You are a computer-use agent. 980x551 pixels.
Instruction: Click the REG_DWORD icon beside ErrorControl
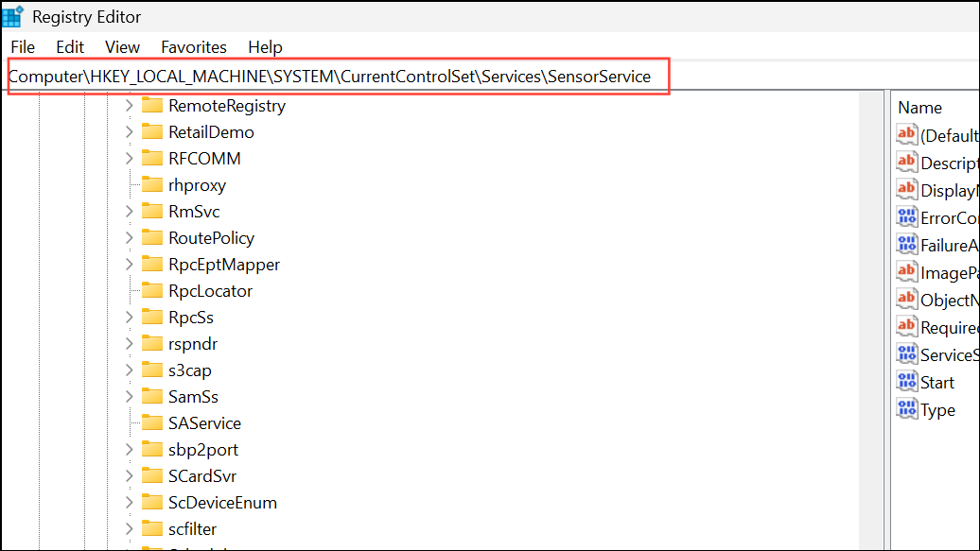tap(906, 216)
